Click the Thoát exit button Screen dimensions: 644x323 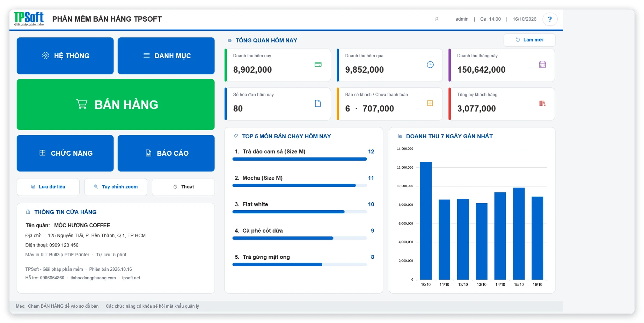(x=183, y=187)
